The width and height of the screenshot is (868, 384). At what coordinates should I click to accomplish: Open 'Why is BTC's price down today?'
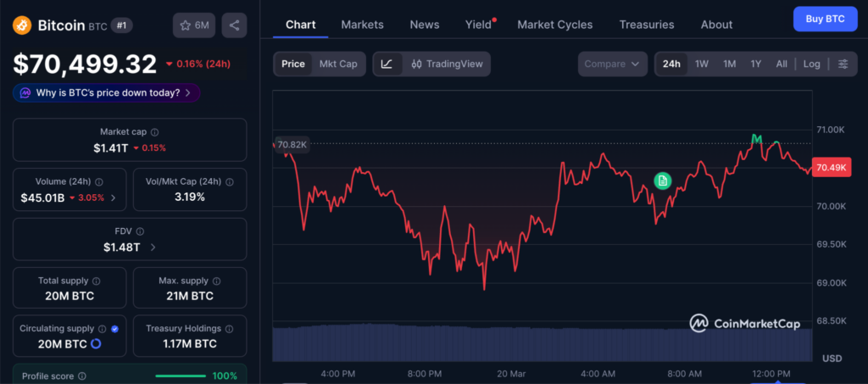pyautogui.click(x=107, y=92)
